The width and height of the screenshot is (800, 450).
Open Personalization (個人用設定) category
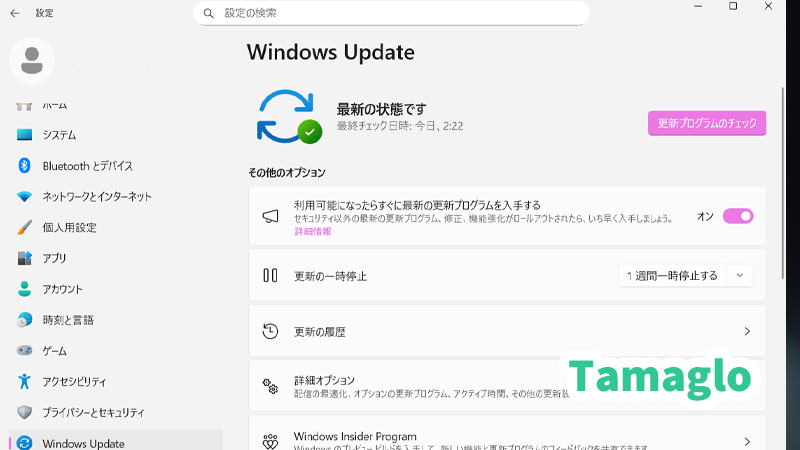[116, 228]
